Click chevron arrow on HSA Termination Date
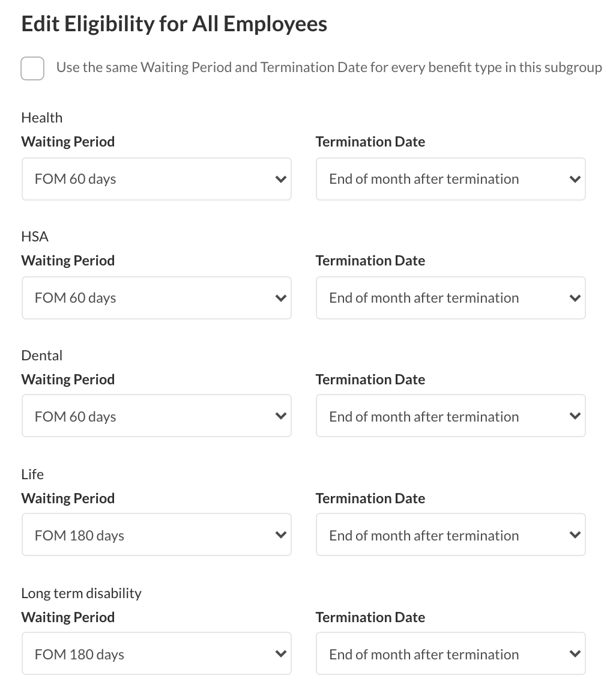Viewport: 616px width, 687px height. 575,298
